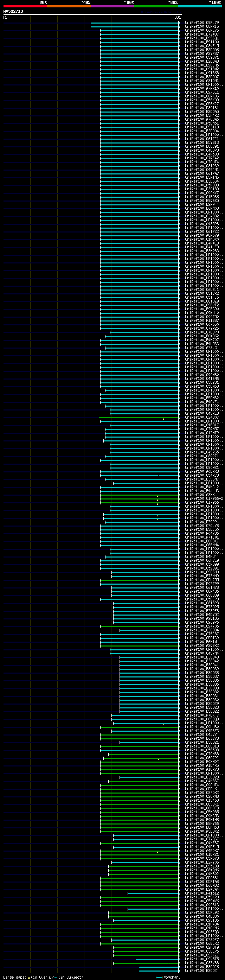This screenshot has width=225, height=980.
Task: Open hit UniRef100_Q8RXI5
Action: [202, 27]
